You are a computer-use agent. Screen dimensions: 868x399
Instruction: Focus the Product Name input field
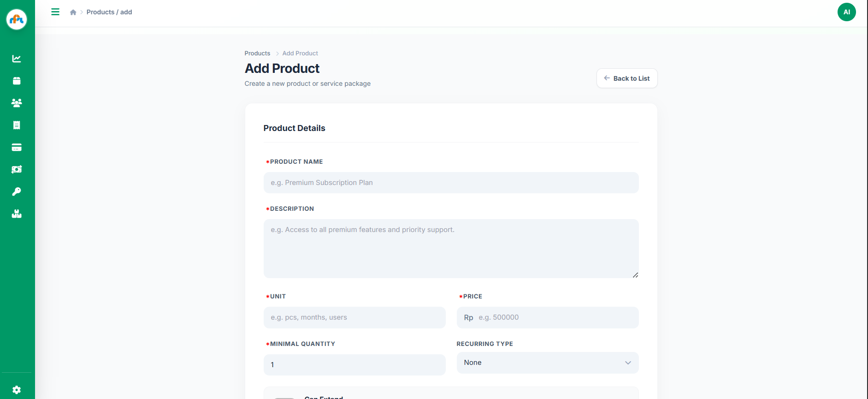451,183
